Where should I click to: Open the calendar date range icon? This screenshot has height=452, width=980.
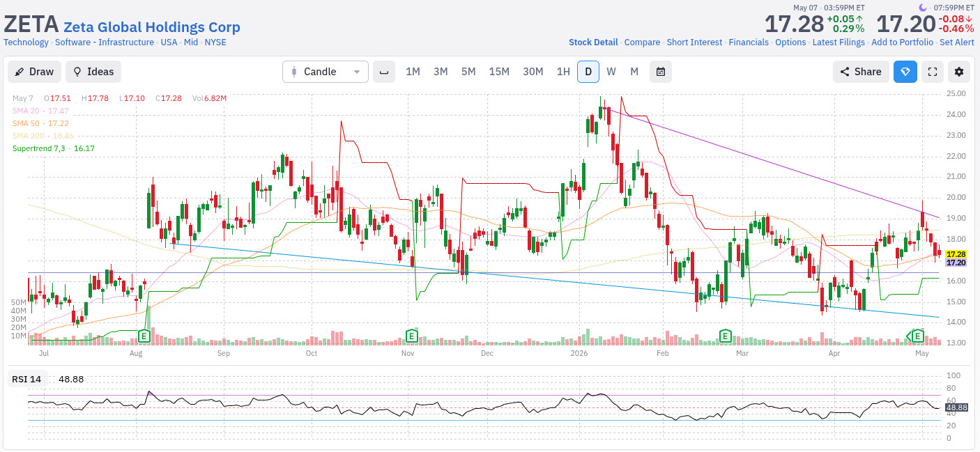coord(661,72)
